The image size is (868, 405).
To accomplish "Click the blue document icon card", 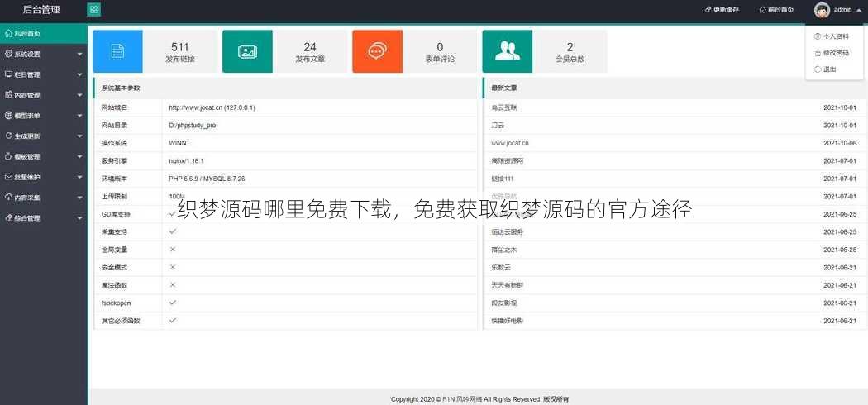I will [x=117, y=51].
